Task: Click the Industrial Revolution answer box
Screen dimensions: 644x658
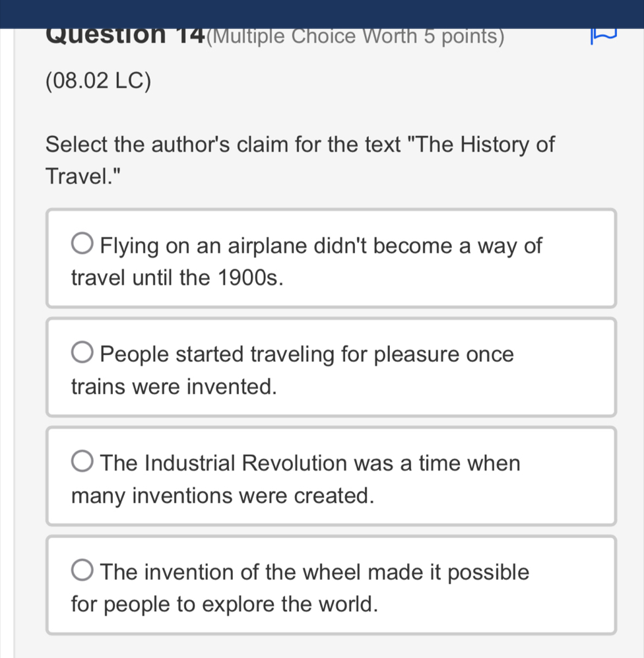Action: 330,476
